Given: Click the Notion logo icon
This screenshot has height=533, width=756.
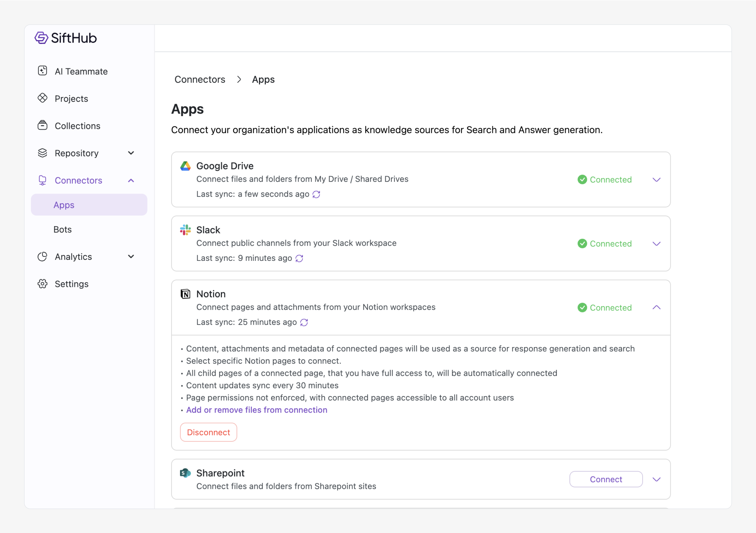Looking at the screenshot, I should coord(185,294).
